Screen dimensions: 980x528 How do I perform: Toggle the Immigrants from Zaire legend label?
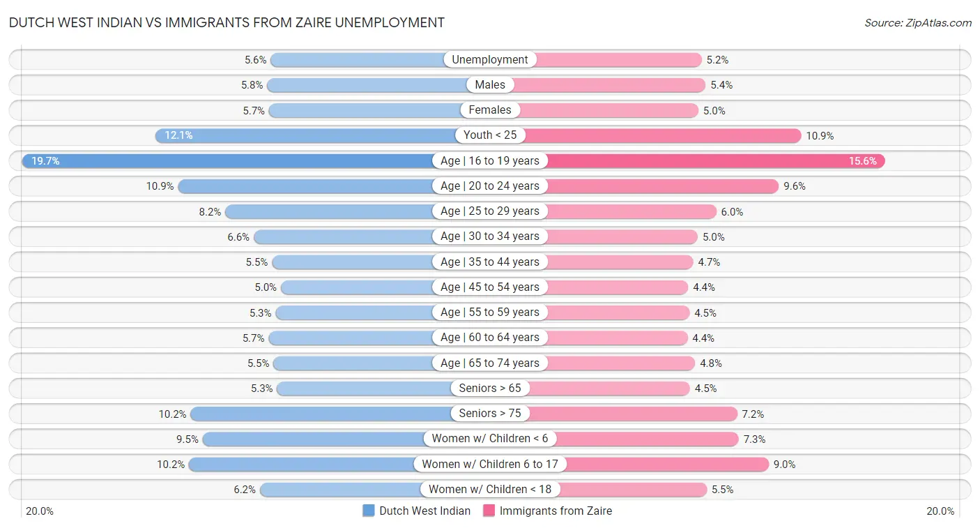tap(556, 511)
